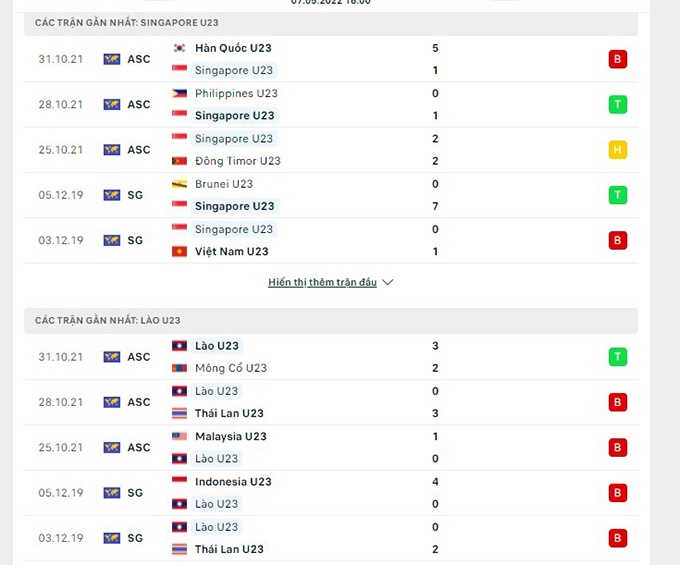
Task: Open the Indonesia U23 team link
Action: pyautogui.click(x=233, y=482)
